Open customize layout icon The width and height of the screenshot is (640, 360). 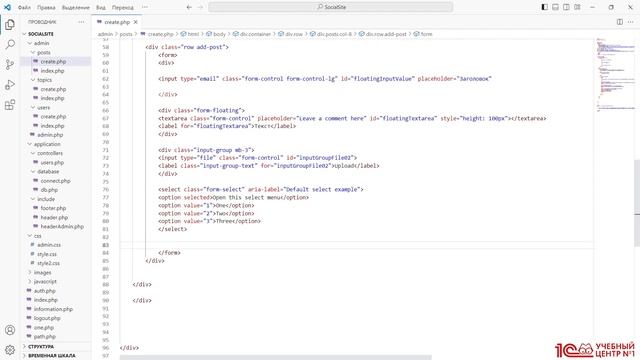click(577, 7)
